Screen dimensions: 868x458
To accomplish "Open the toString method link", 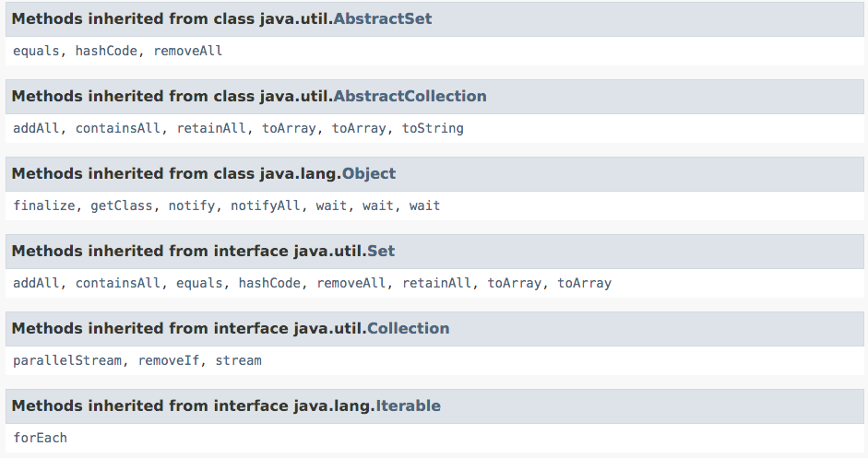I will tap(433, 128).
